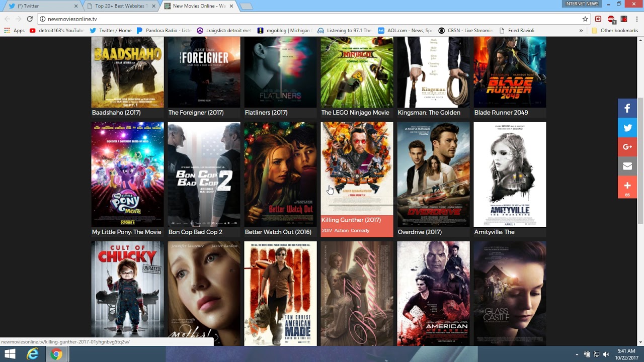
Task: Open The Glass Castle poster
Action: pyautogui.click(x=510, y=294)
